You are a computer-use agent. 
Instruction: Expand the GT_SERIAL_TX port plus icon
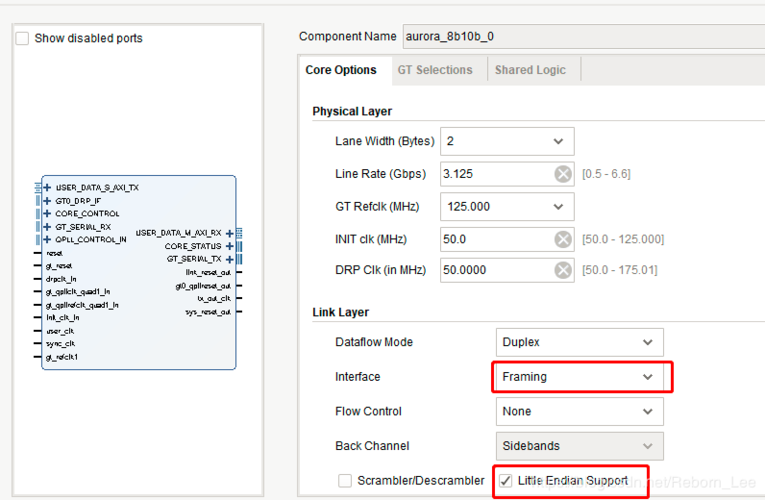pos(230,259)
